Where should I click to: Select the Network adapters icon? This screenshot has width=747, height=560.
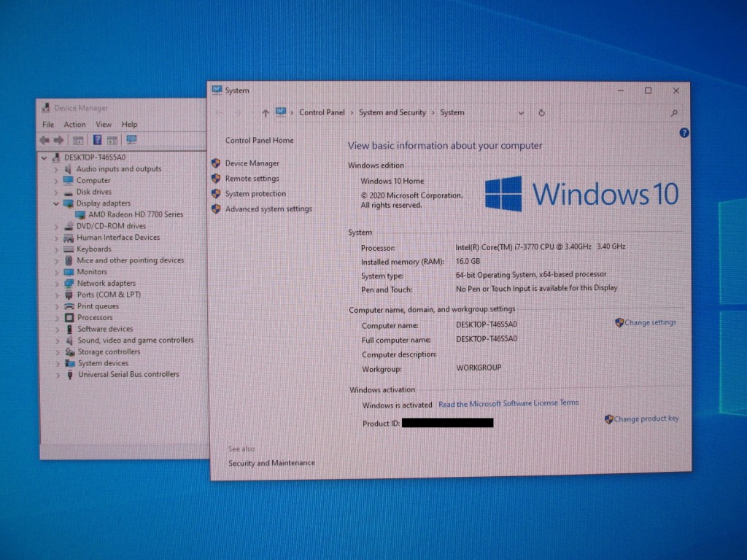pyautogui.click(x=69, y=284)
